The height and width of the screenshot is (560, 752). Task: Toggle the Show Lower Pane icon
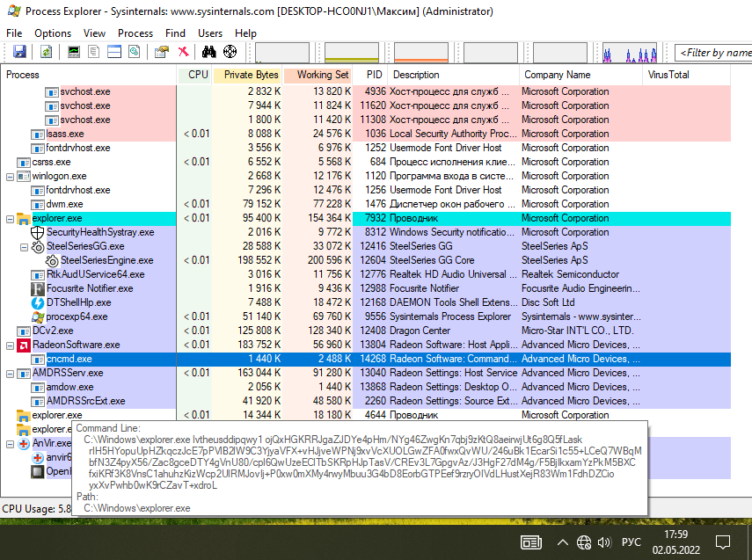pyautogui.click(x=113, y=53)
